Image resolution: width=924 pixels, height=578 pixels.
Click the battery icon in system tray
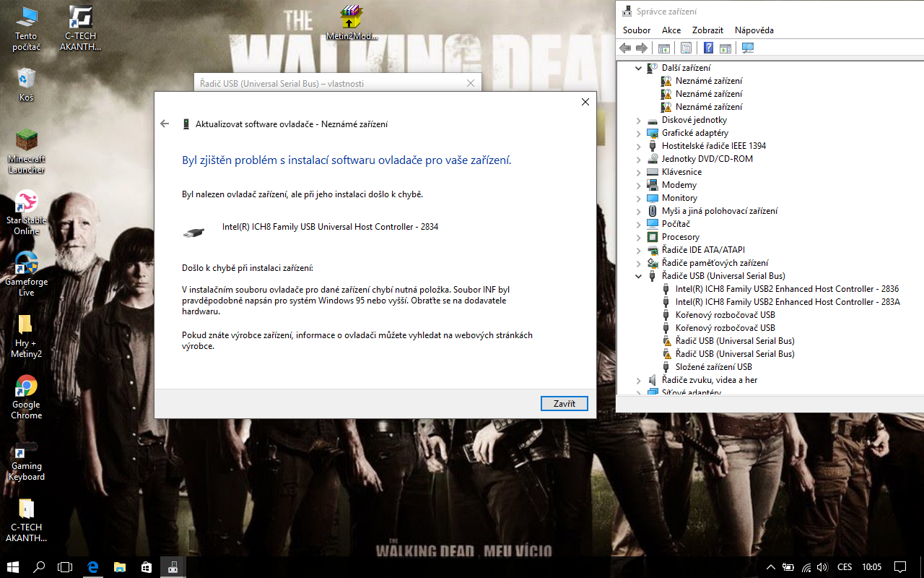[788, 567]
